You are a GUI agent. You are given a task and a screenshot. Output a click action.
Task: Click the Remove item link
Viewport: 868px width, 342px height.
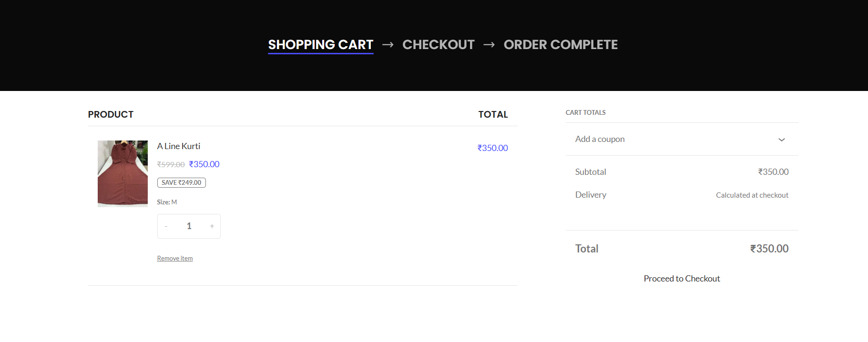(x=175, y=258)
